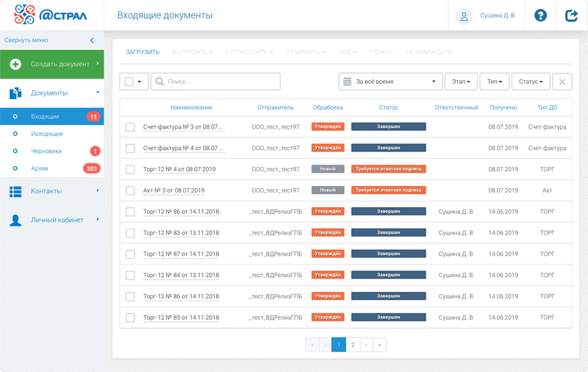Viewport: 588px width, 372px height.
Task: Click the green plus Create document icon
Action: point(15,64)
